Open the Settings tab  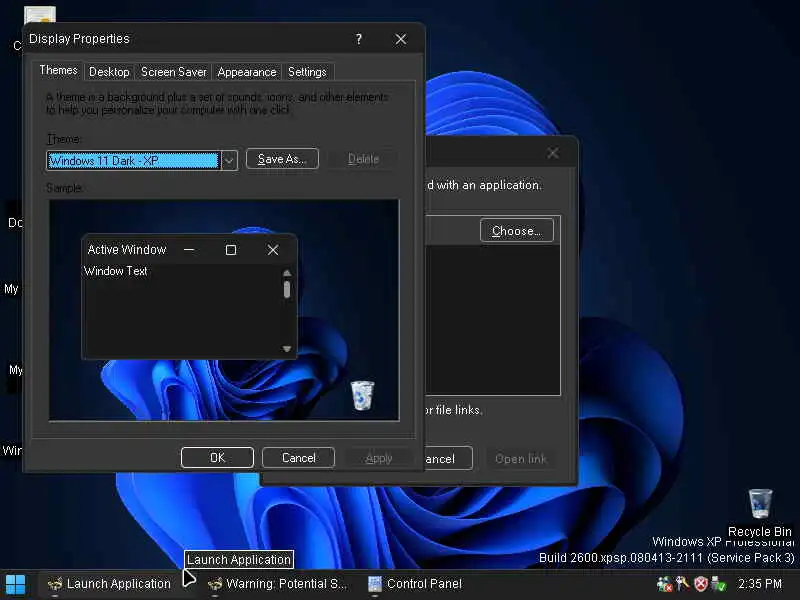[307, 72]
